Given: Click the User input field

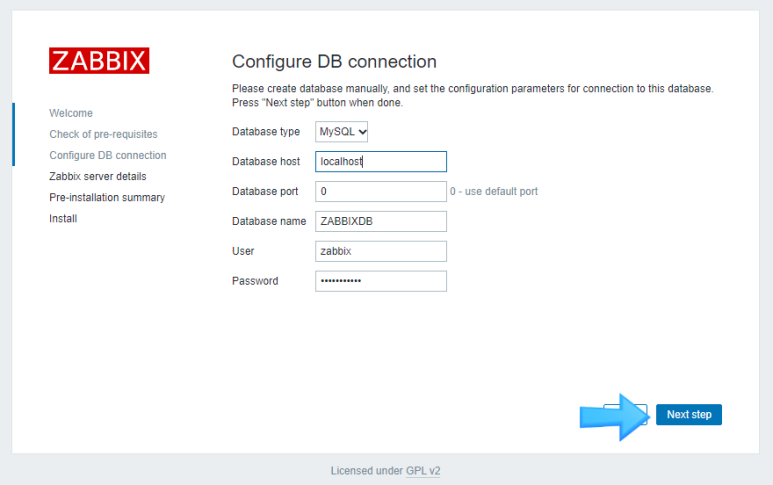Looking at the screenshot, I should [381, 251].
